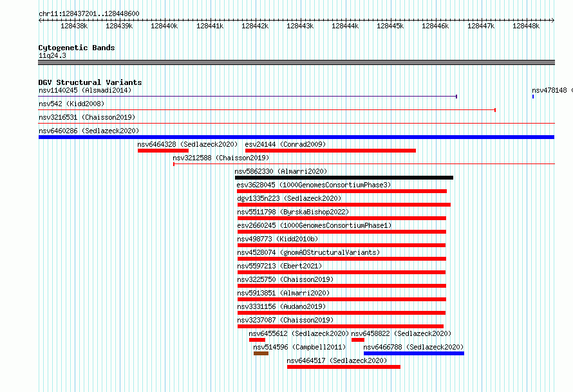Open dgv1335n223 (Sedlazeck2020) label

289,198
